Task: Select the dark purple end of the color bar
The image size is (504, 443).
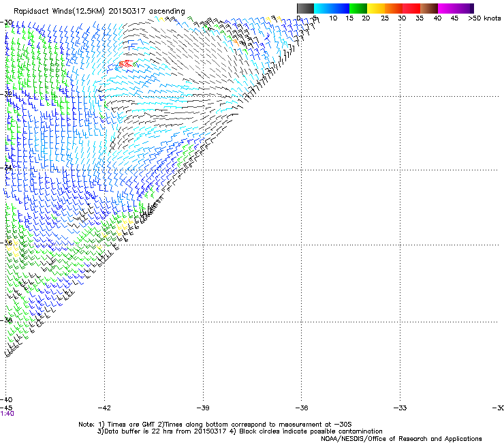Action: [x=471, y=8]
